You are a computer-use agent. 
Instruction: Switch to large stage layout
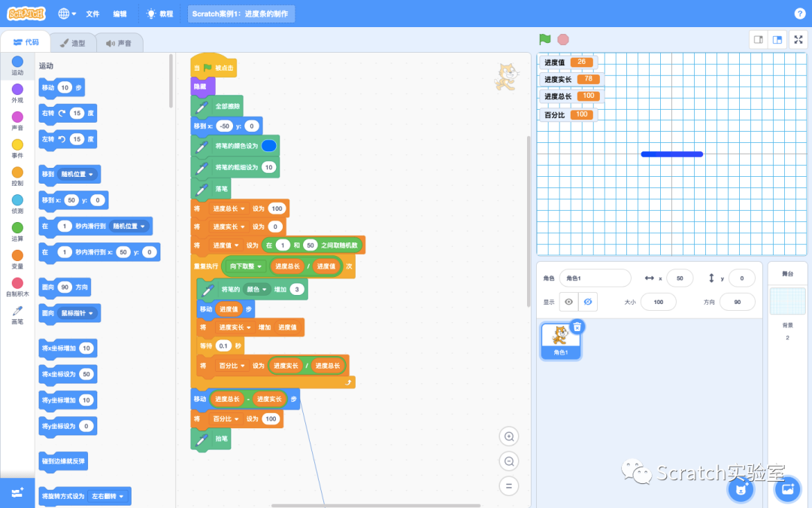coord(777,40)
